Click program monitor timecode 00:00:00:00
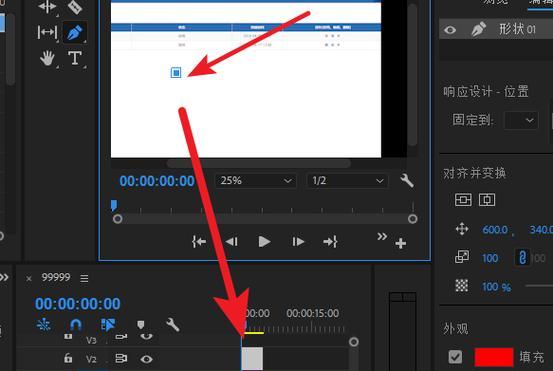 coord(157,181)
